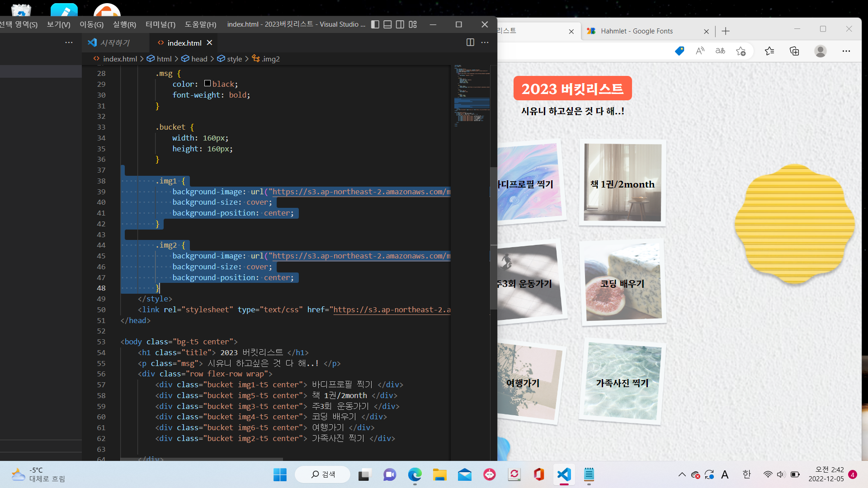Open Task View from the taskbar
Image resolution: width=868 pixels, height=488 pixels.
coord(364,474)
